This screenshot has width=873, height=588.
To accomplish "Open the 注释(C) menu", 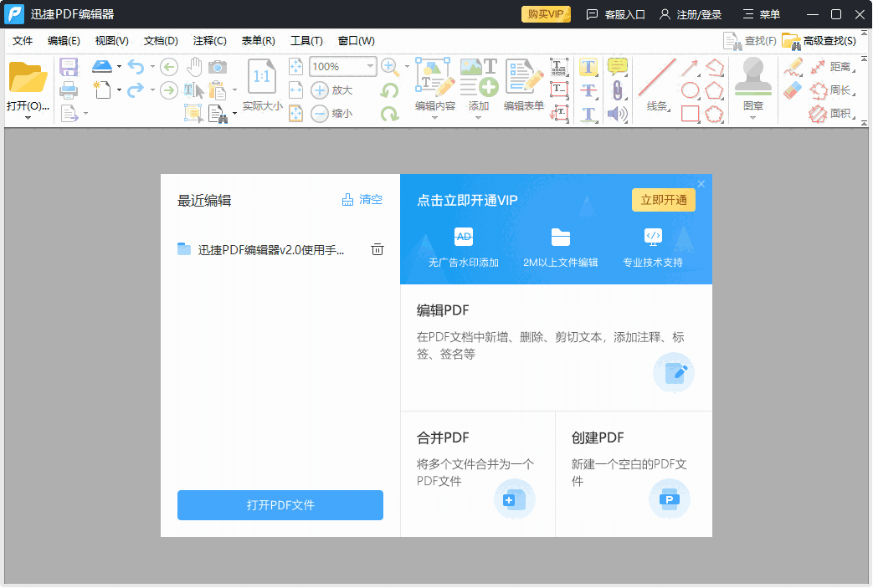I will click(x=209, y=41).
